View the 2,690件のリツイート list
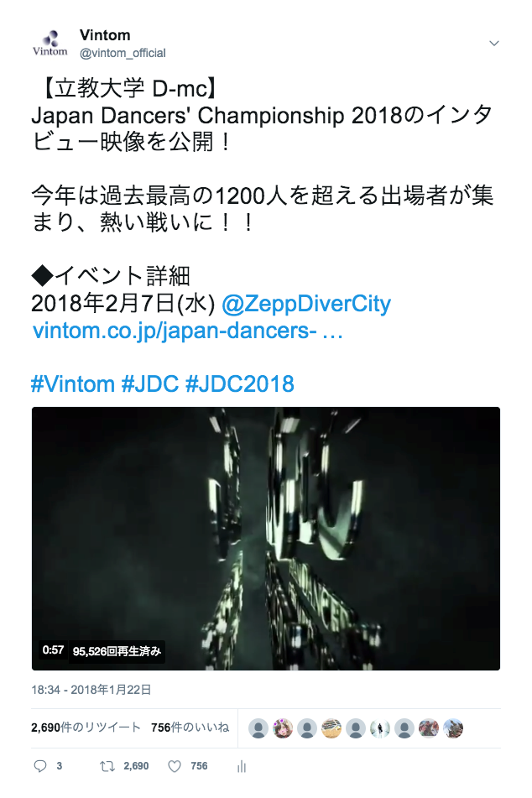 coord(86,728)
